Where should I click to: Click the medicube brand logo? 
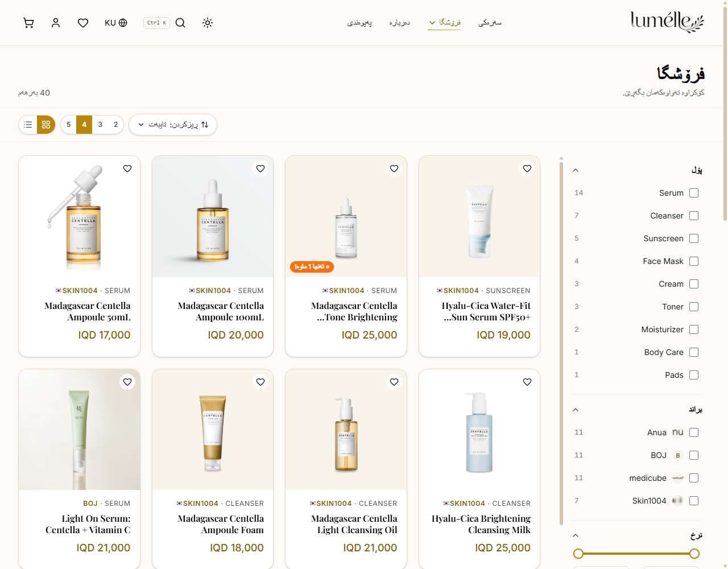[678, 478]
